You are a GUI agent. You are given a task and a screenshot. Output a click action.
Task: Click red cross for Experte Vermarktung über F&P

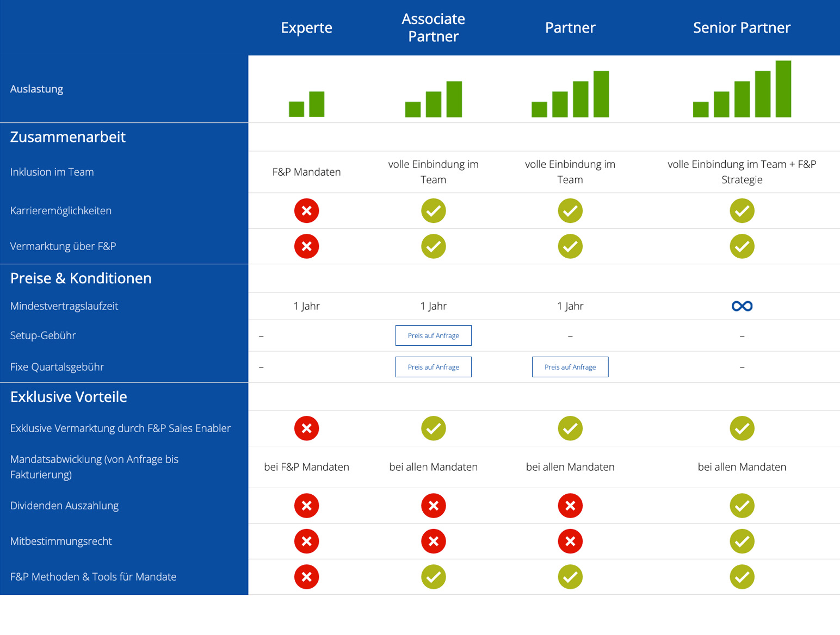pos(307,246)
